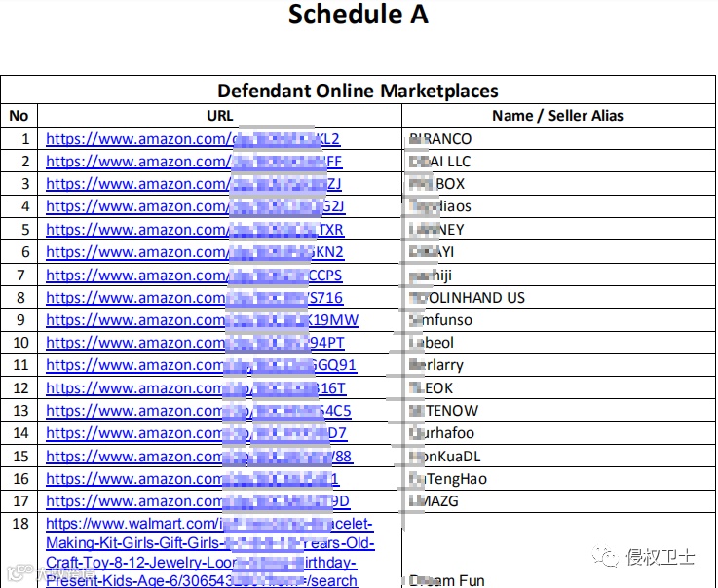Open the Amazon URL ending in G2J
This screenshot has width=718, height=588.
click(195, 206)
